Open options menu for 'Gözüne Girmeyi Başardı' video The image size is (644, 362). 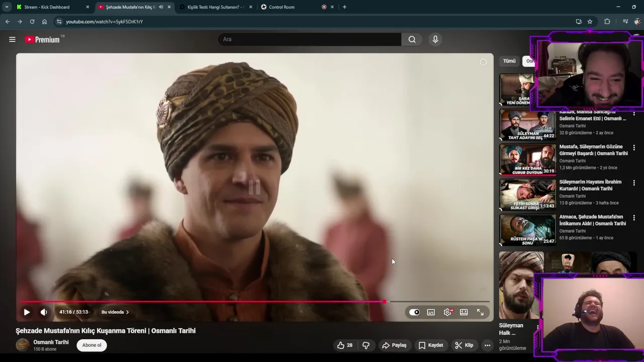point(634,148)
